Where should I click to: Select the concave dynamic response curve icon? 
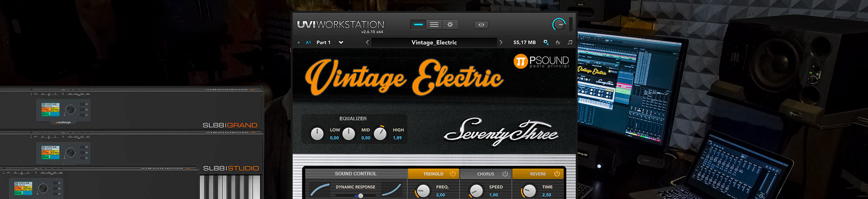[392, 190]
